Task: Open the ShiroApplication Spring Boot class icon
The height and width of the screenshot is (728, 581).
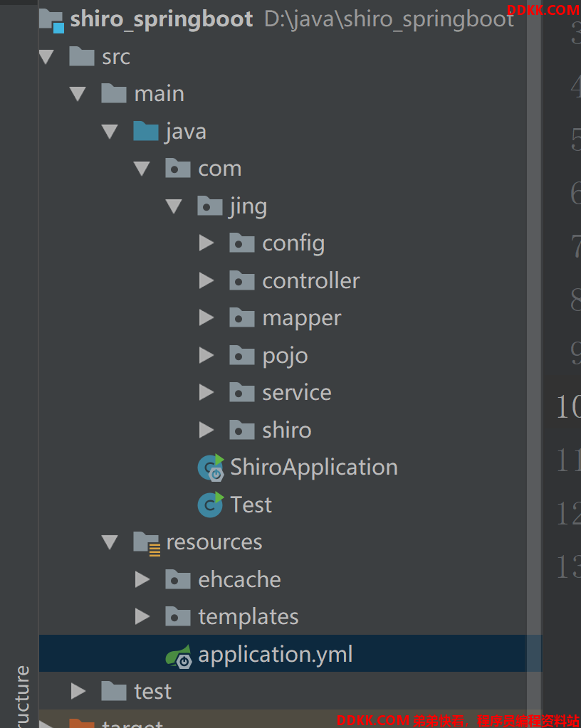Action: point(211,468)
